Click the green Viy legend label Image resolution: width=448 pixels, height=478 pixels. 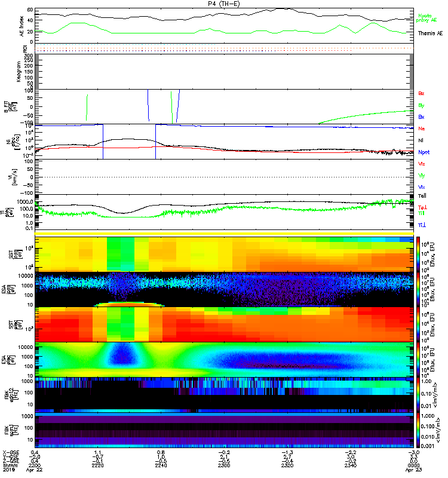(x=422, y=176)
